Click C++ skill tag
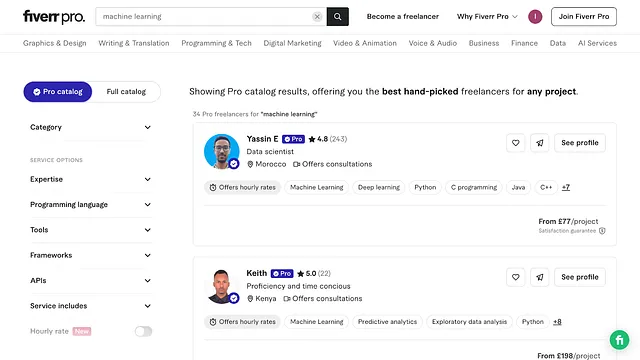This screenshot has width=640, height=360. tap(546, 187)
